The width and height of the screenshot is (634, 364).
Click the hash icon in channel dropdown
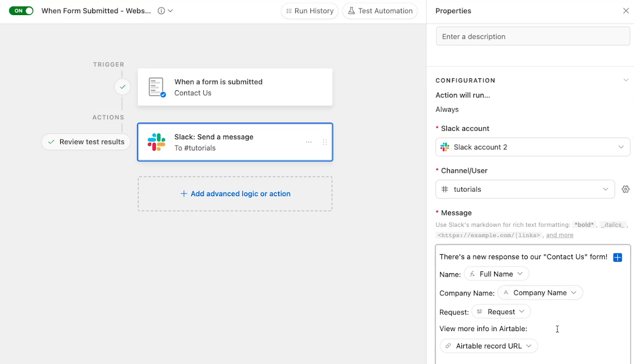pyautogui.click(x=445, y=189)
